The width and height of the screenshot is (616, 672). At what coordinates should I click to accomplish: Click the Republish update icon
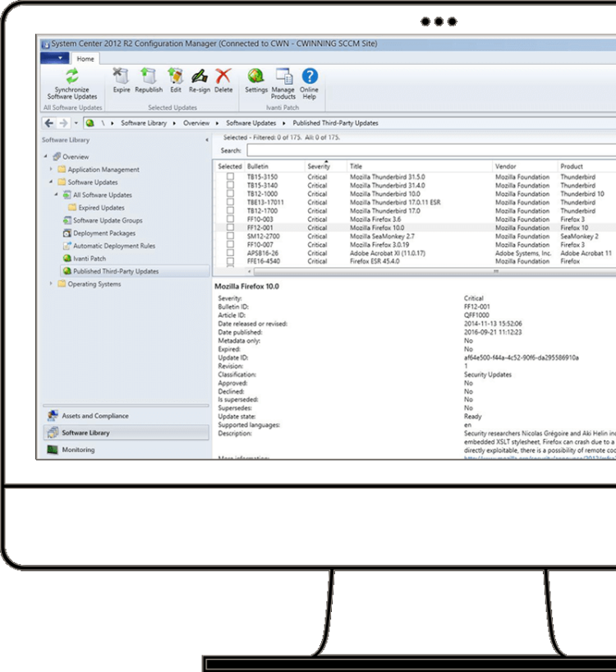point(149,76)
